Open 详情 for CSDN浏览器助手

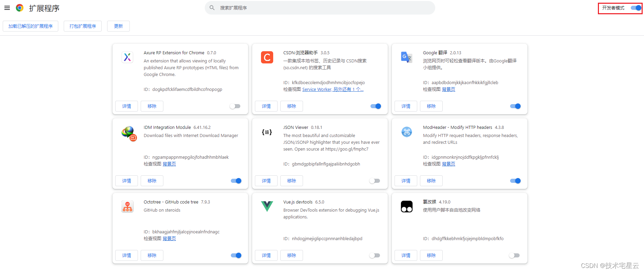click(x=266, y=106)
